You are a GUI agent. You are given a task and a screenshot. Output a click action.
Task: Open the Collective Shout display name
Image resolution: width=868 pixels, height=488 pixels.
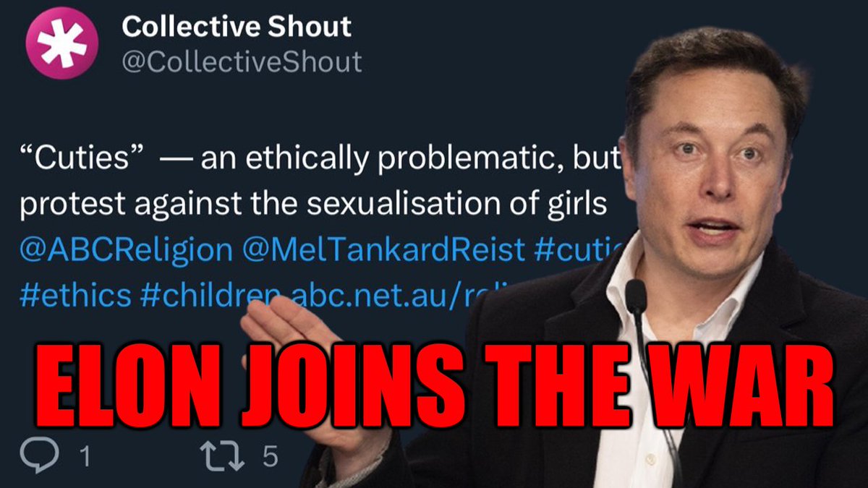pos(237,27)
